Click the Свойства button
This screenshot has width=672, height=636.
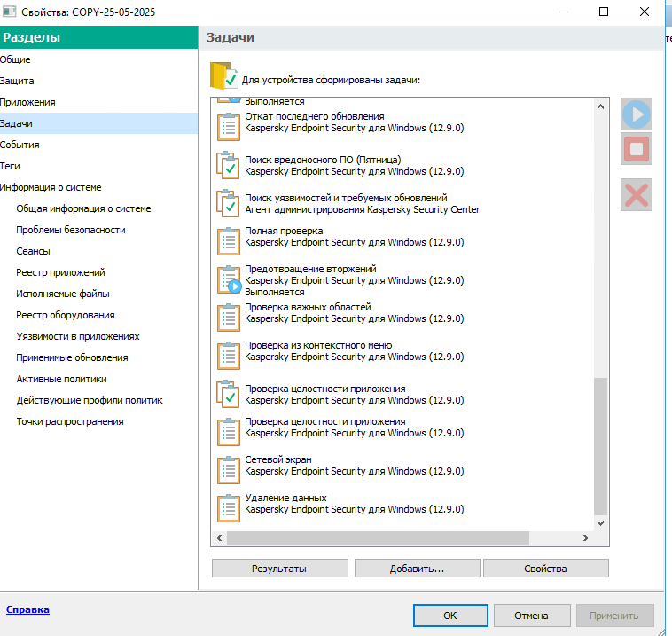pos(545,569)
